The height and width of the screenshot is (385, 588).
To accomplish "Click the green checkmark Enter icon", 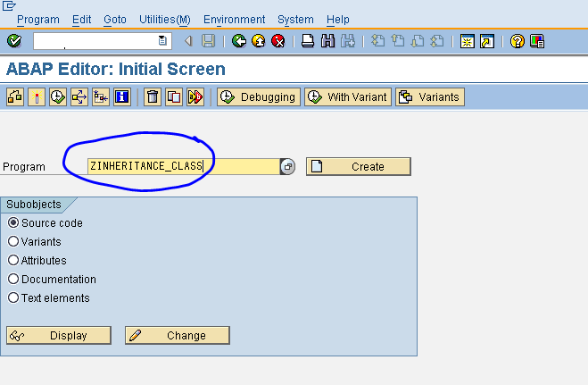I will [x=14, y=40].
